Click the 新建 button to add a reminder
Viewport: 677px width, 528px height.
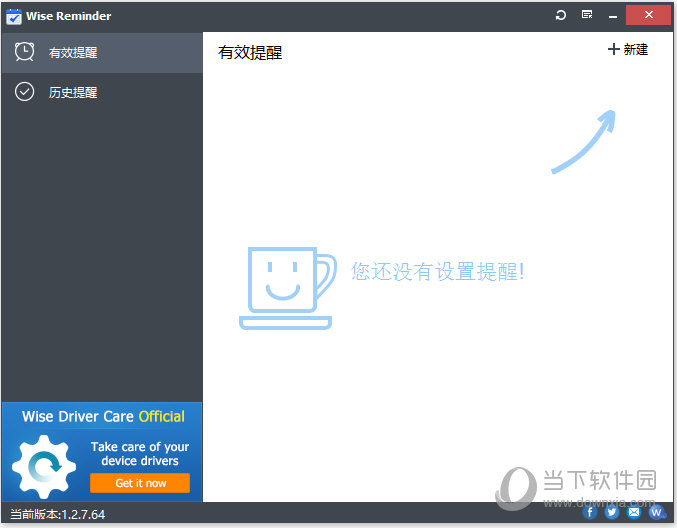pyautogui.click(x=628, y=49)
